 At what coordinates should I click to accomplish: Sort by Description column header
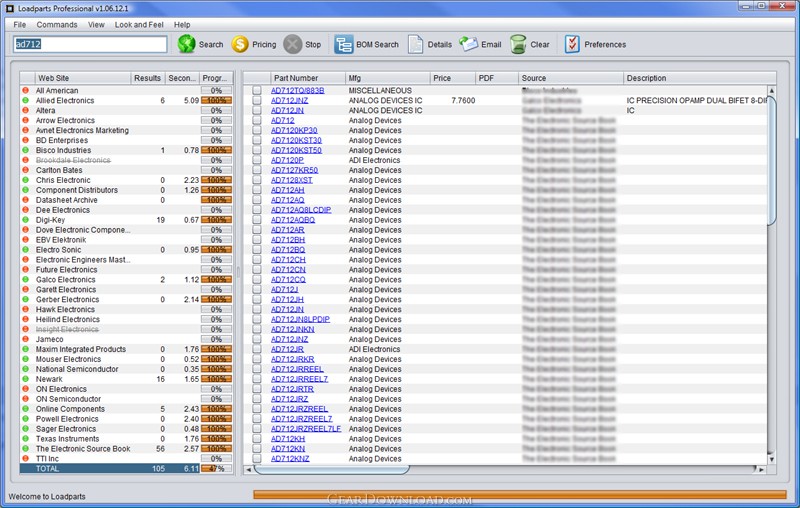click(x=699, y=78)
